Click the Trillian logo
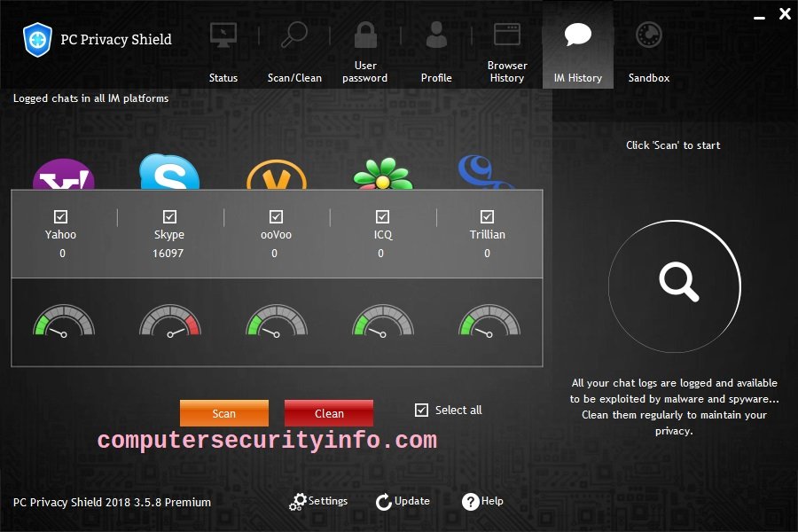 [x=486, y=172]
